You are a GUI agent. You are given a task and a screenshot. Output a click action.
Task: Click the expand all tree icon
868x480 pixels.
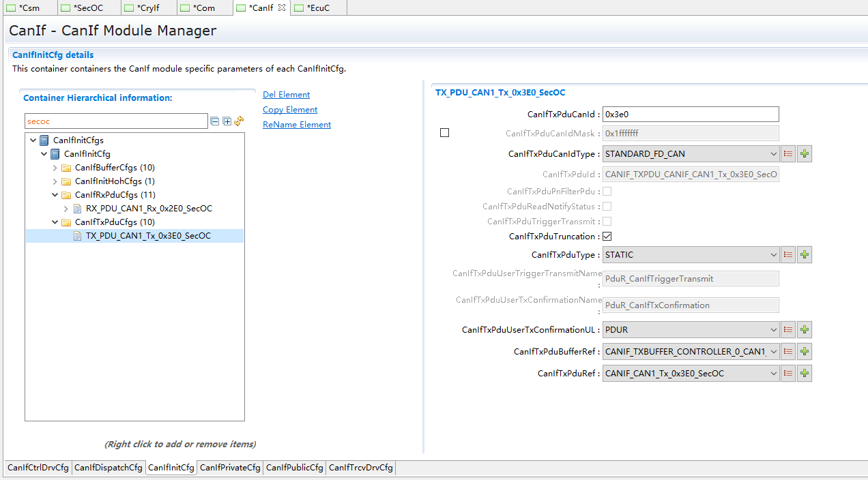pyautogui.click(x=227, y=121)
